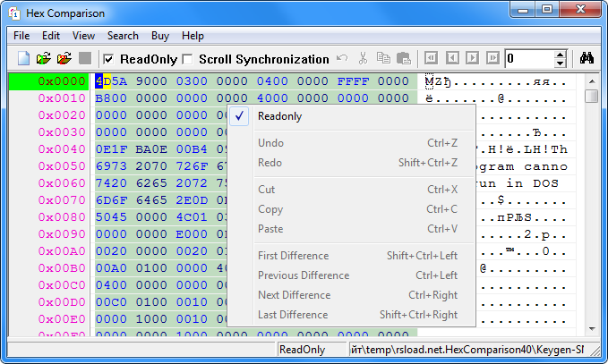Open the Search menu
Screen dimensions: 608x364
(x=123, y=36)
